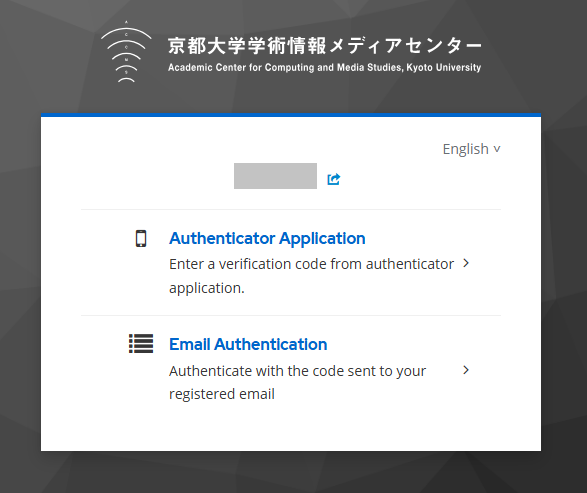Select the Authenticator Application heading
Screen dimensions: 587x493
(x=267, y=238)
